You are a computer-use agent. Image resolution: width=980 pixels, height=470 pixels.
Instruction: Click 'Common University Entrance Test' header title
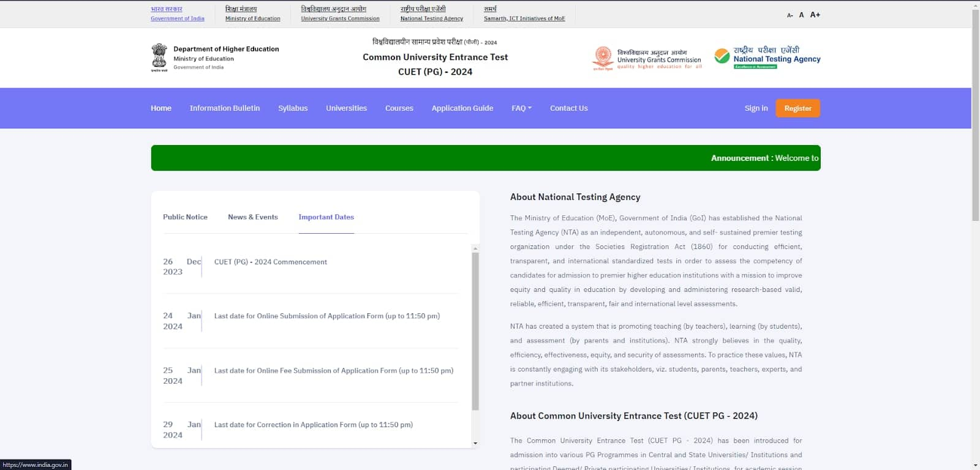pyautogui.click(x=435, y=57)
